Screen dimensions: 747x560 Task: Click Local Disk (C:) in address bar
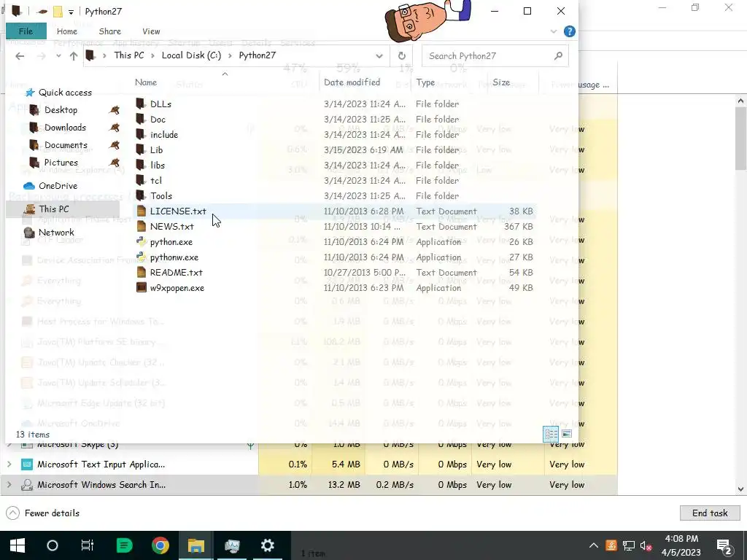pyautogui.click(x=191, y=55)
